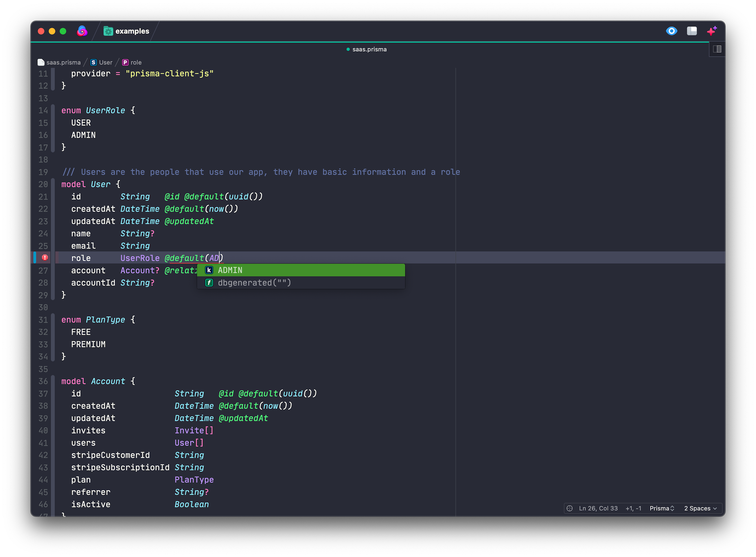756x557 pixels.
Task: Jump to User symbol in breadcrumb
Action: 105,62
